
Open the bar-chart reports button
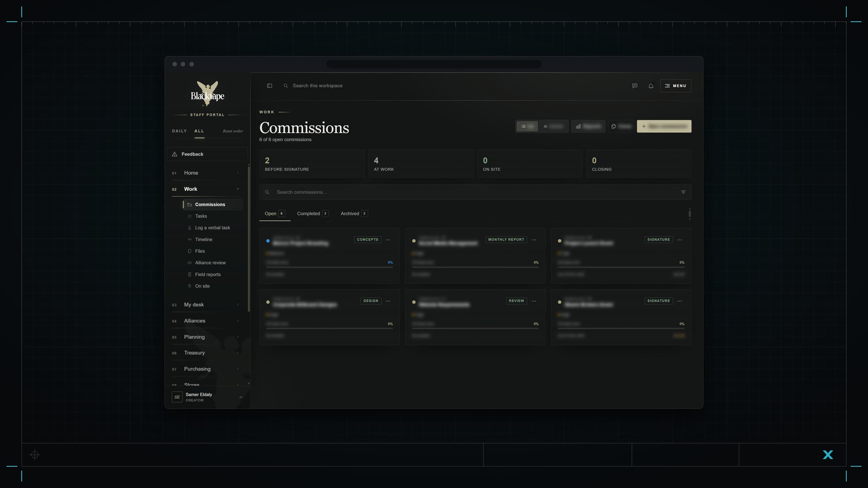click(x=588, y=126)
